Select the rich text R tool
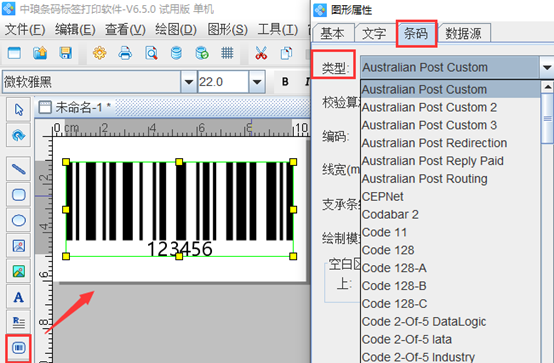 point(18,322)
